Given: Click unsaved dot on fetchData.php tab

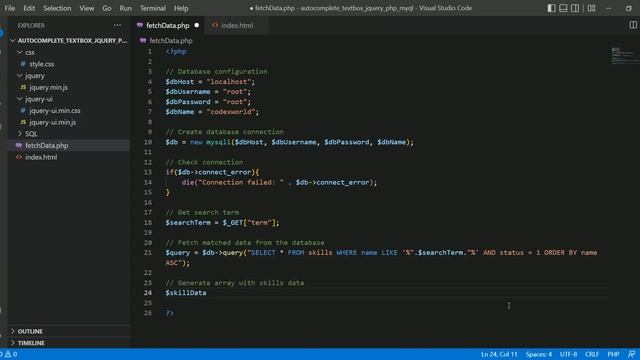Looking at the screenshot, I should point(197,25).
